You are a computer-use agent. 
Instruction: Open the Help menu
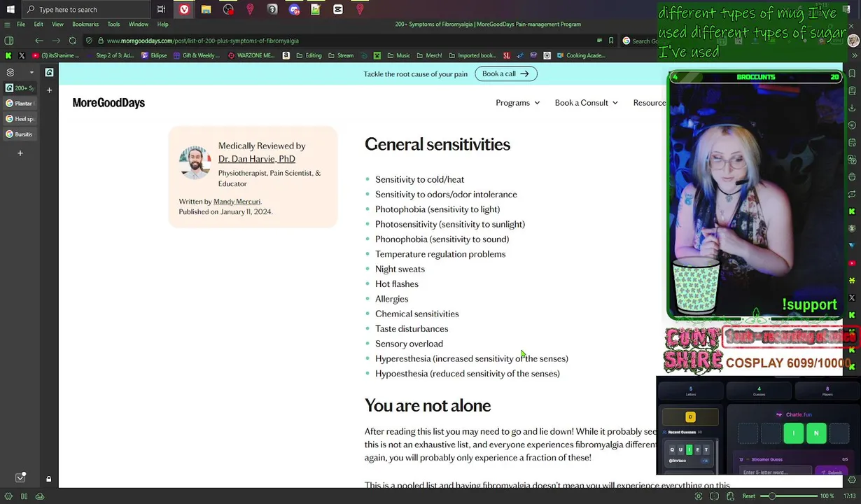(162, 24)
